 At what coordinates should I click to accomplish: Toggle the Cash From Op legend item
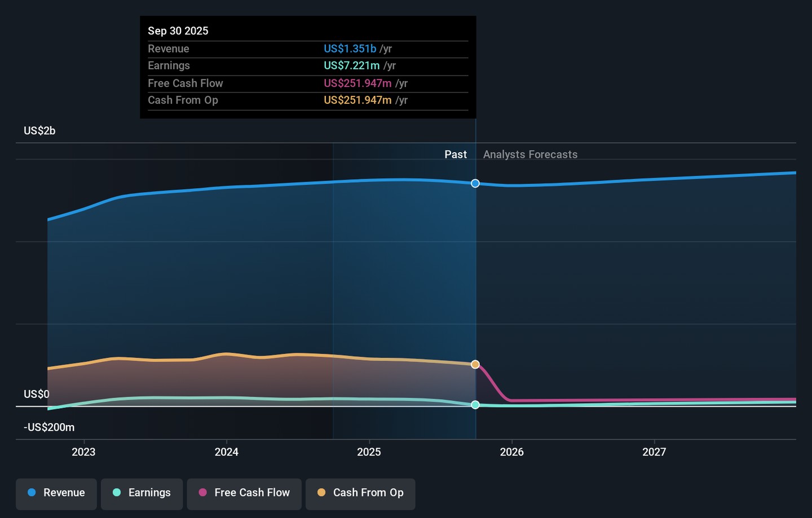click(360, 493)
